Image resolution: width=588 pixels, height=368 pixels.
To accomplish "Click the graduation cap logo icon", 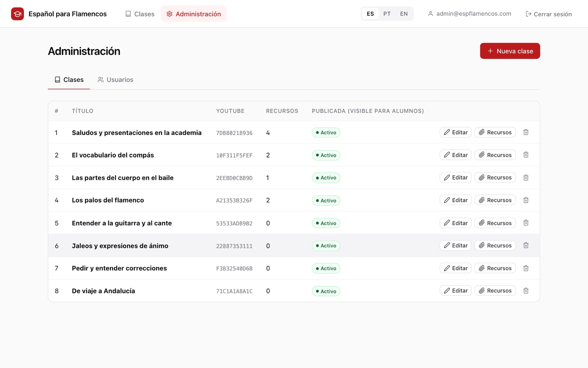I will [x=17, y=14].
